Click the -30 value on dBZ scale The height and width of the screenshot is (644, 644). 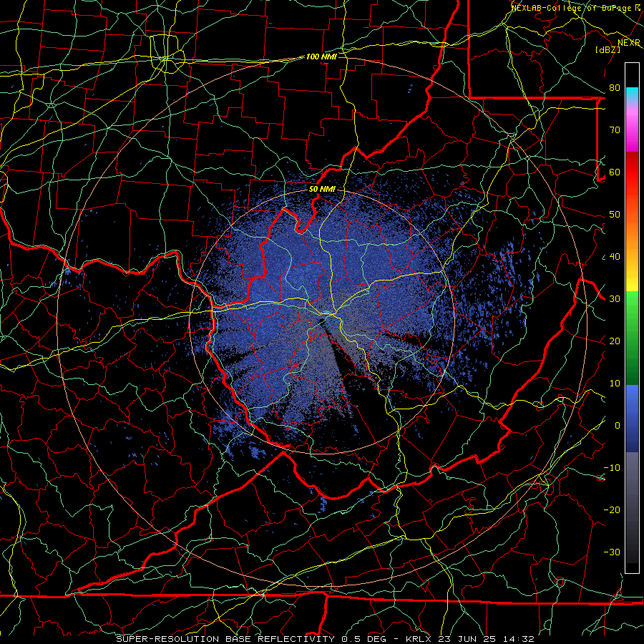612,552
